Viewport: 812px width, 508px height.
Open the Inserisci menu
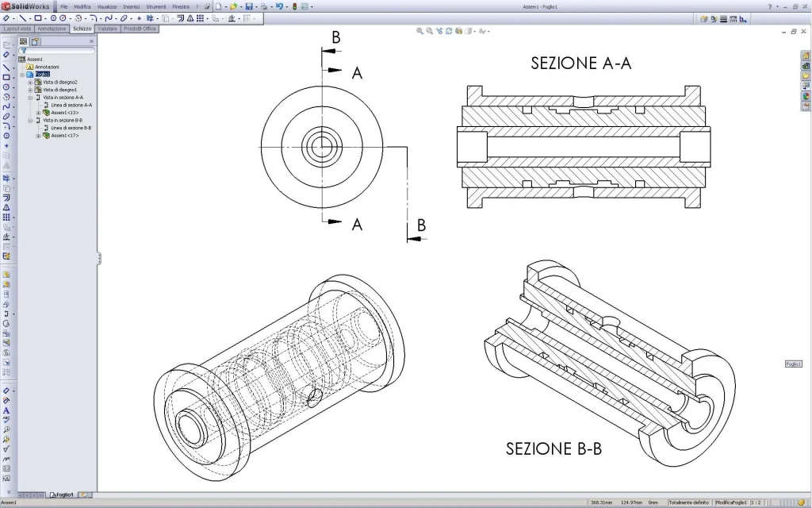pos(131,6)
